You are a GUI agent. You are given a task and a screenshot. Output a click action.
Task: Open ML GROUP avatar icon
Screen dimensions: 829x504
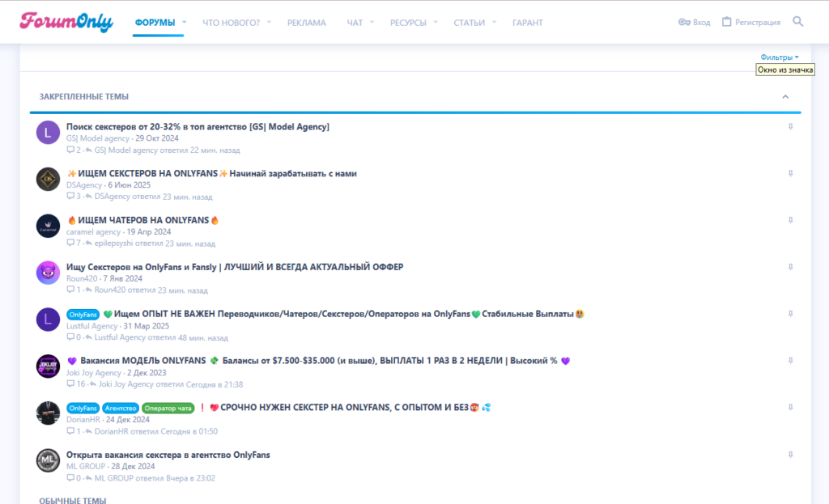coord(48,460)
